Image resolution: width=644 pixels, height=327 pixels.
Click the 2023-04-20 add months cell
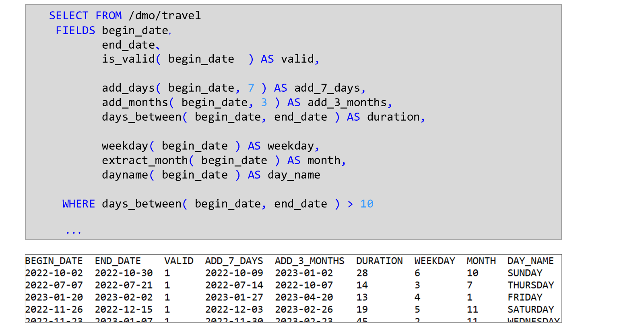pos(304,297)
